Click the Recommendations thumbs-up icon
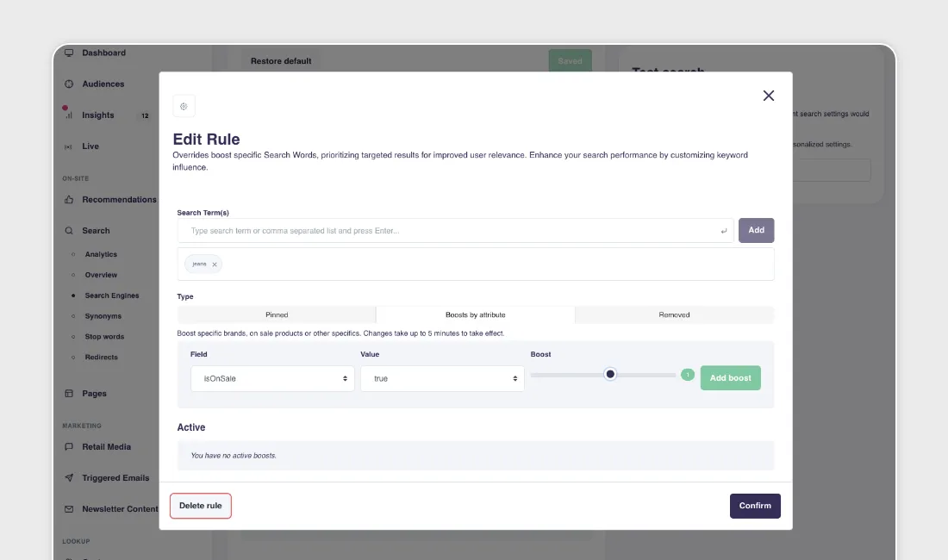Viewport: 948px width, 560px height. [x=69, y=199]
